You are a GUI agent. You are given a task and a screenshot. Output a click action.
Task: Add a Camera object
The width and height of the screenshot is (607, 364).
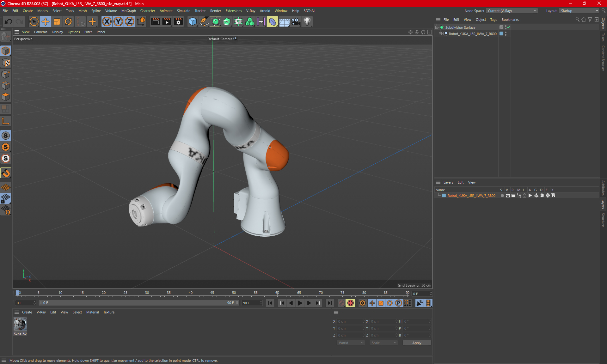pos(296,21)
